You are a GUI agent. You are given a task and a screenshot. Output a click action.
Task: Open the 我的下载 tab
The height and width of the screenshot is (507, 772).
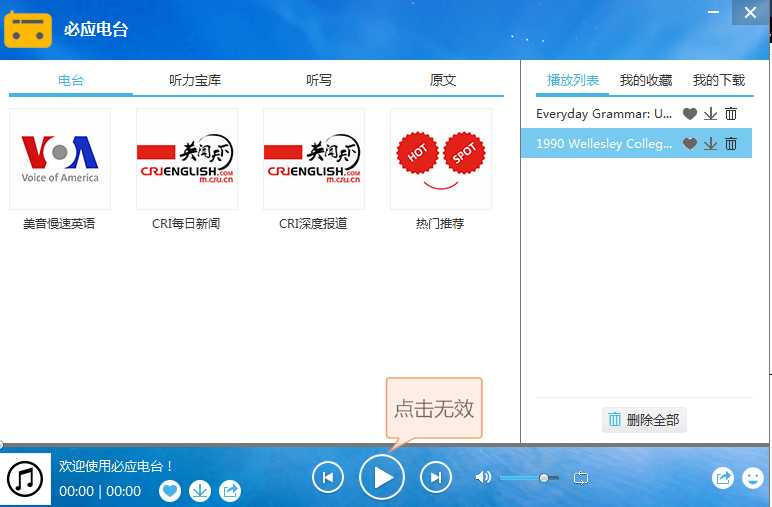[718, 80]
